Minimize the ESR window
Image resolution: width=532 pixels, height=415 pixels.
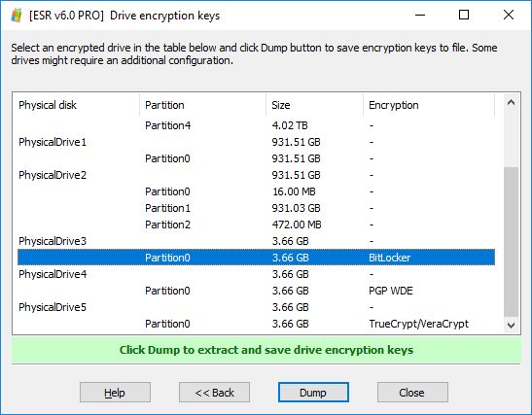(x=420, y=15)
